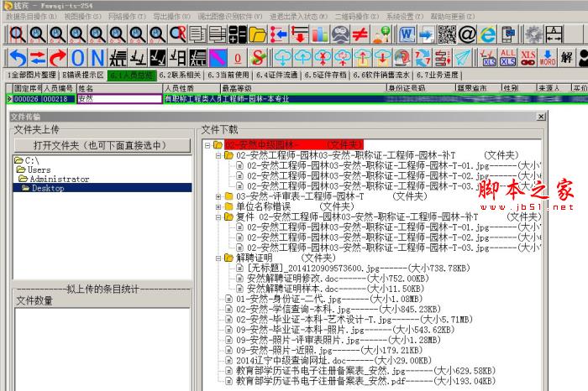Screen dimensions: 588x391
Task: Expand the 单位名称错误 folder node
Action: [x=218, y=206]
